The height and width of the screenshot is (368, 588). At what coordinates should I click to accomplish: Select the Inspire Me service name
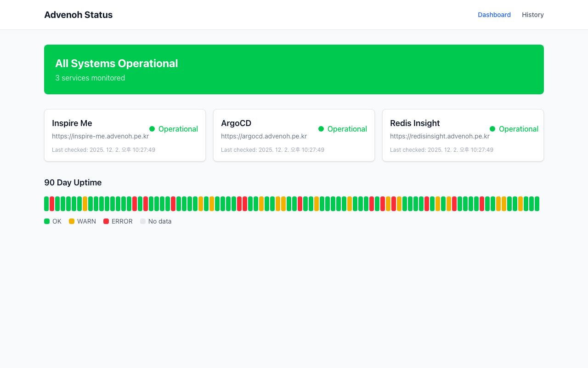(x=72, y=123)
